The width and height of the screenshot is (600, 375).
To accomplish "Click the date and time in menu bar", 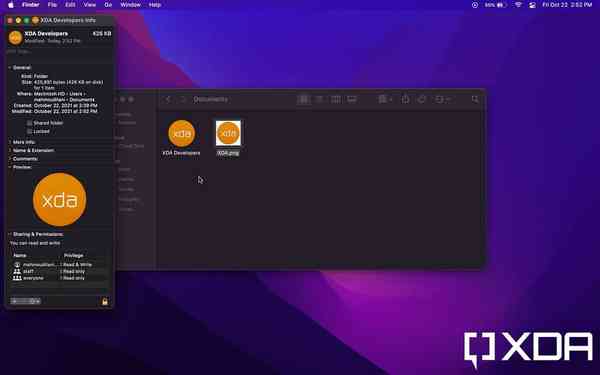I will 567,5.
